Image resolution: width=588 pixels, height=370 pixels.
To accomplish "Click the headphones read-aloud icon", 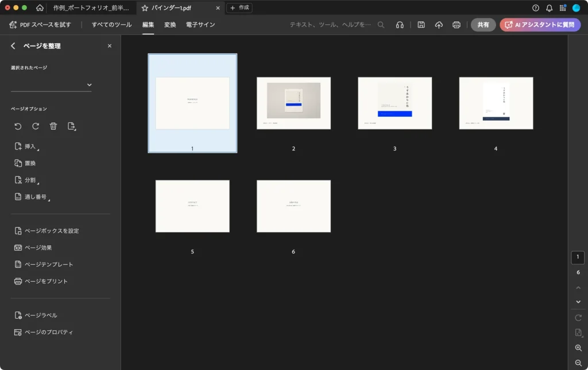I will pos(400,25).
